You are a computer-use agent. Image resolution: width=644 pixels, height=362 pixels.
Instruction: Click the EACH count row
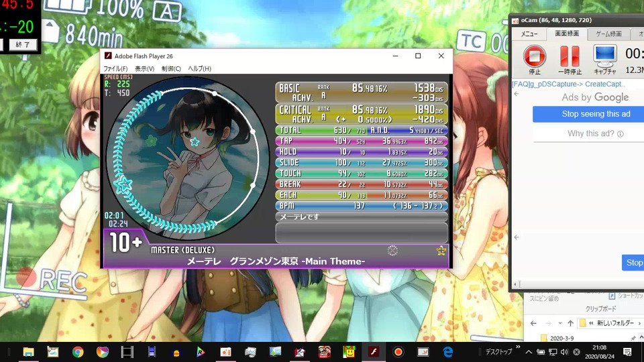point(362,195)
